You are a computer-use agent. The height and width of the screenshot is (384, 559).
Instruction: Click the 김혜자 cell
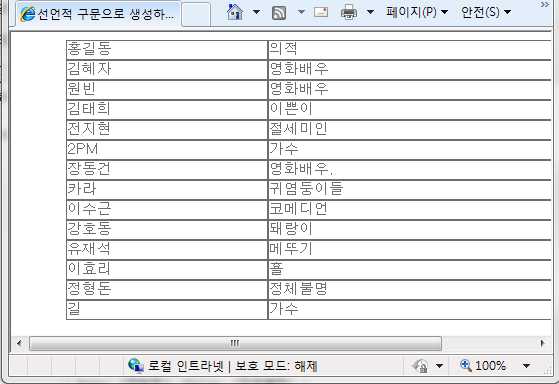(167, 70)
